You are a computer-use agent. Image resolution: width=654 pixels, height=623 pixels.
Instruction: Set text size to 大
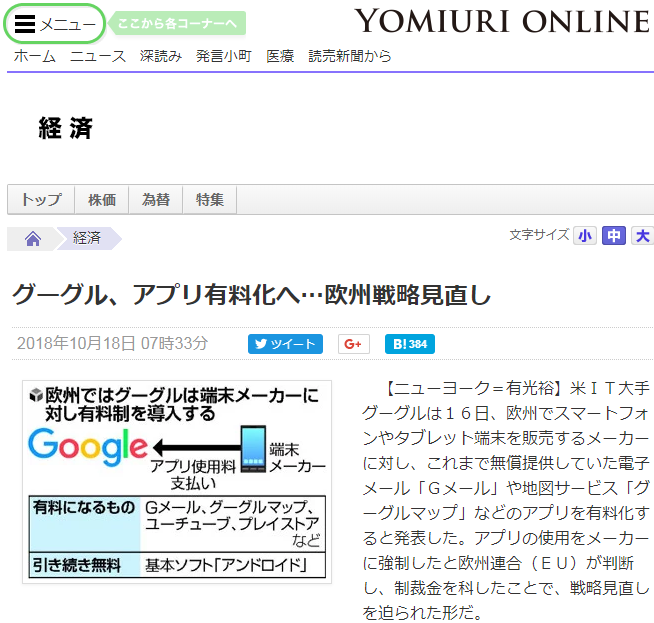[642, 236]
